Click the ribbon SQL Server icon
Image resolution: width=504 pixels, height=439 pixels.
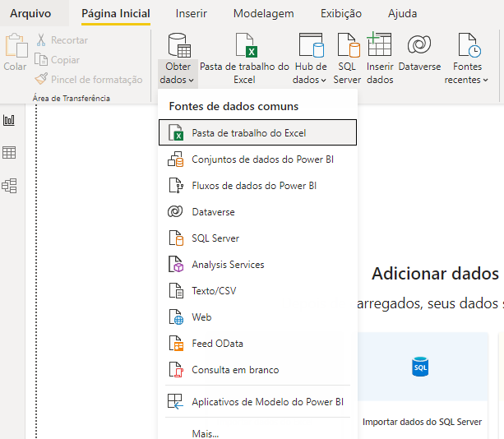tap(349, 45)
